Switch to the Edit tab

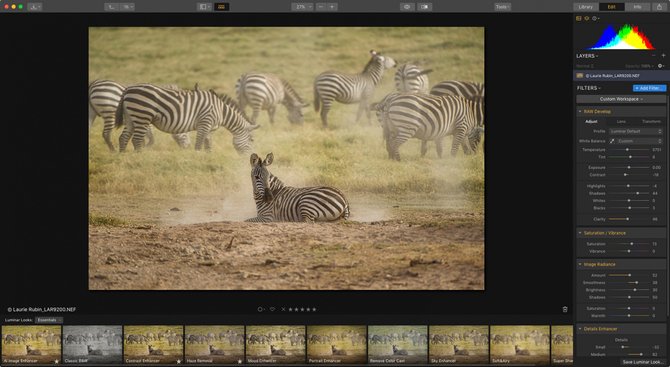pos(611,7)
